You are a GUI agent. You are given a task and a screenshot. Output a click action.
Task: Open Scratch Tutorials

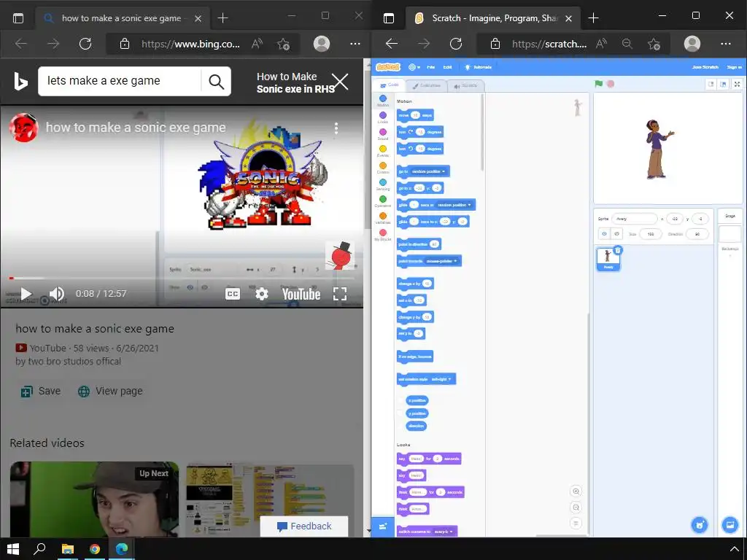pyautogui.click(x=479, y=67)
